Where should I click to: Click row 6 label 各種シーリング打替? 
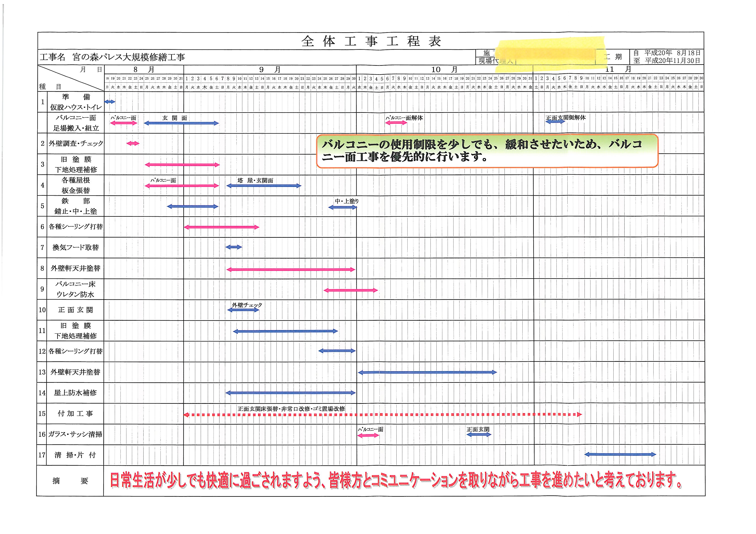[x=76, y=227]
